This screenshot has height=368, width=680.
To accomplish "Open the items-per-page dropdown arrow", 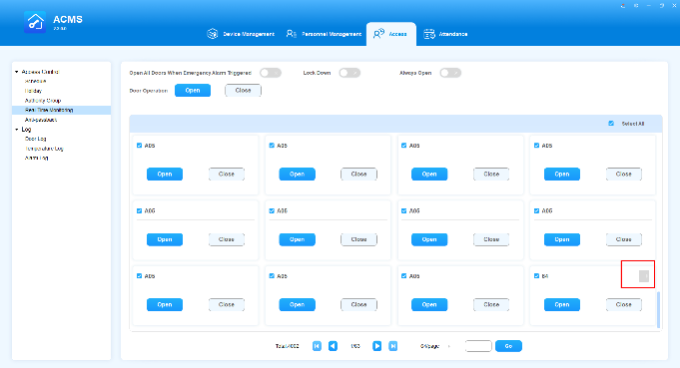I will pyautogui.click(x=449, y=346).
